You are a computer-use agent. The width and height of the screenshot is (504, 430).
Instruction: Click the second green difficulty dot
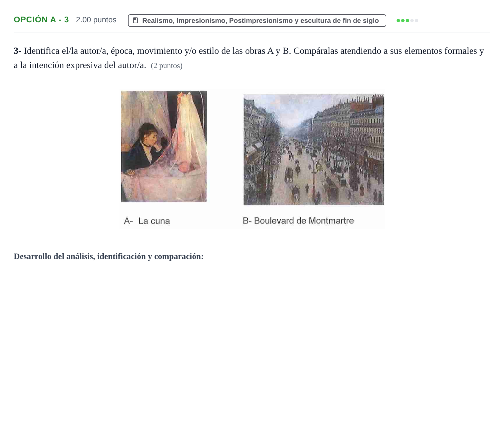(x=403, y=21)
